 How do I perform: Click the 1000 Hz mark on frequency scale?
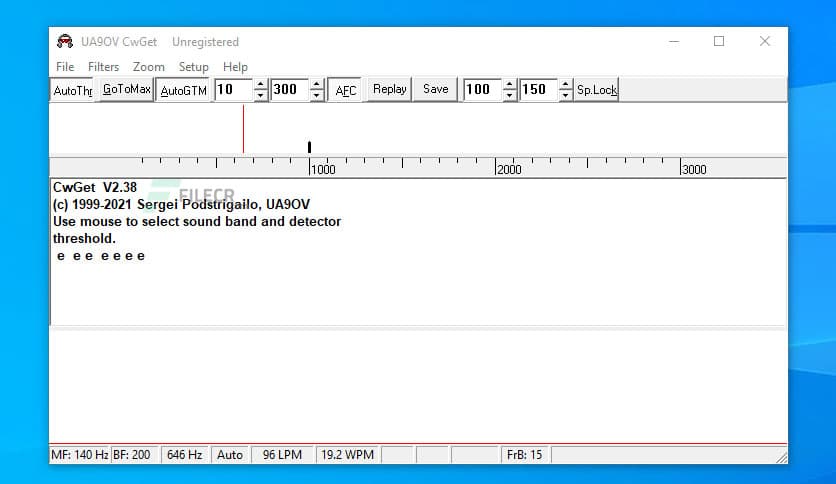[323, 170]
